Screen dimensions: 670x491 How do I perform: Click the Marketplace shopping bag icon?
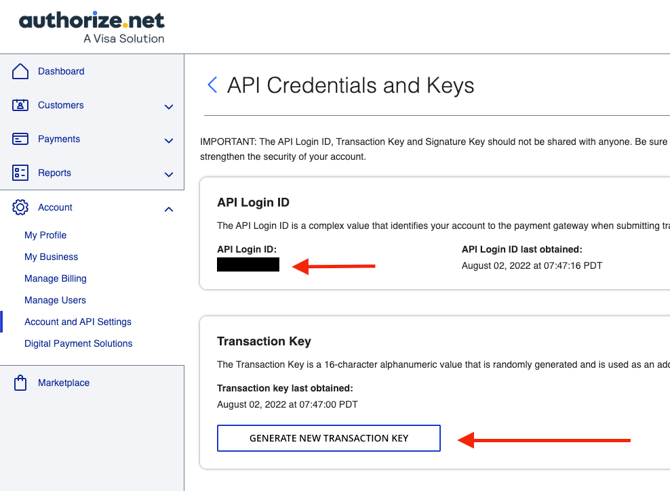coord(20,383)
